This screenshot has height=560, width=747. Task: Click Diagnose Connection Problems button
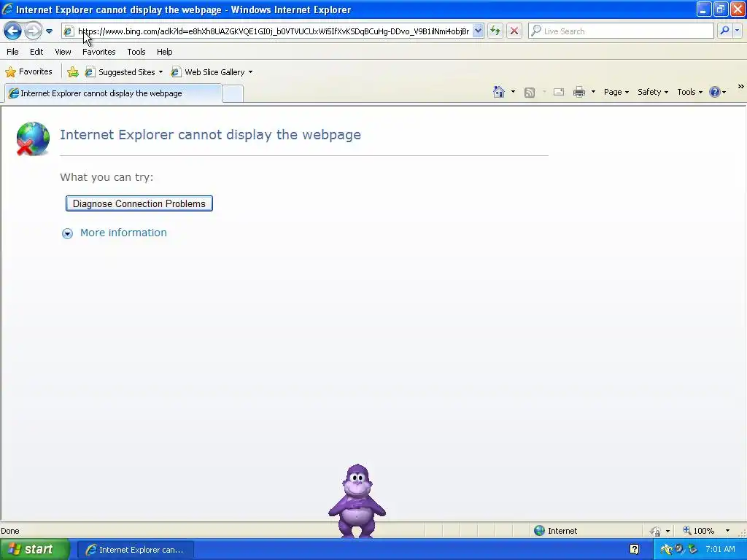(x=139, y=204)
